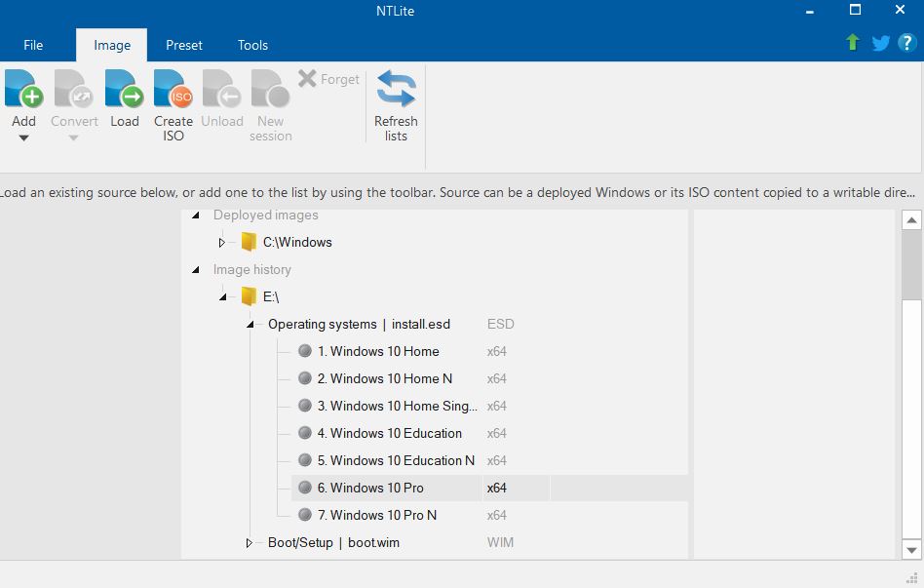The width and height of the screenshot is (924, 588).
Task: Close the NTLite window
Action: point(900,10)
